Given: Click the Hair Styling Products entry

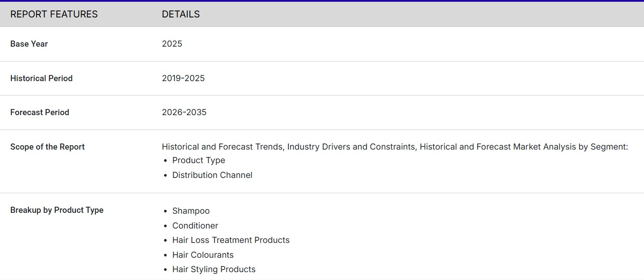Looking at the screenshot, I should point(214,270).
